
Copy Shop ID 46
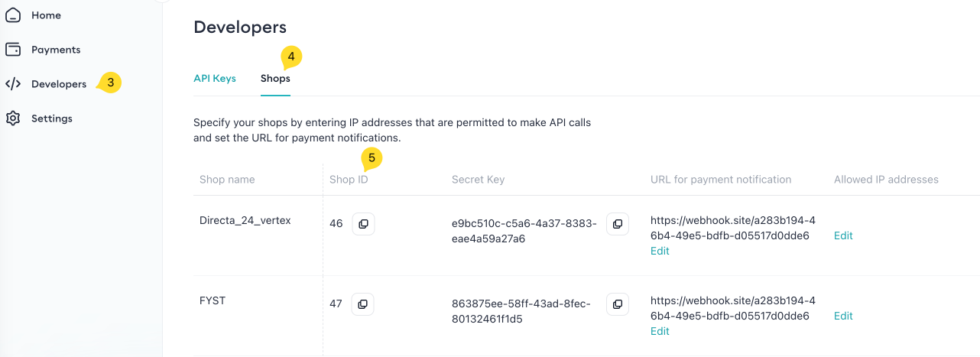tap(363, 224)
